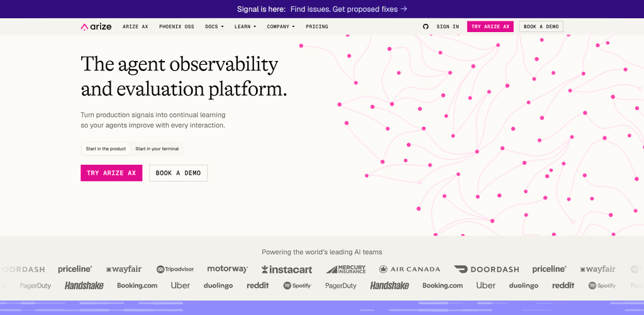Expand the Docs dropdown menu
644x315 pixels.
click(x=214, y=26)
